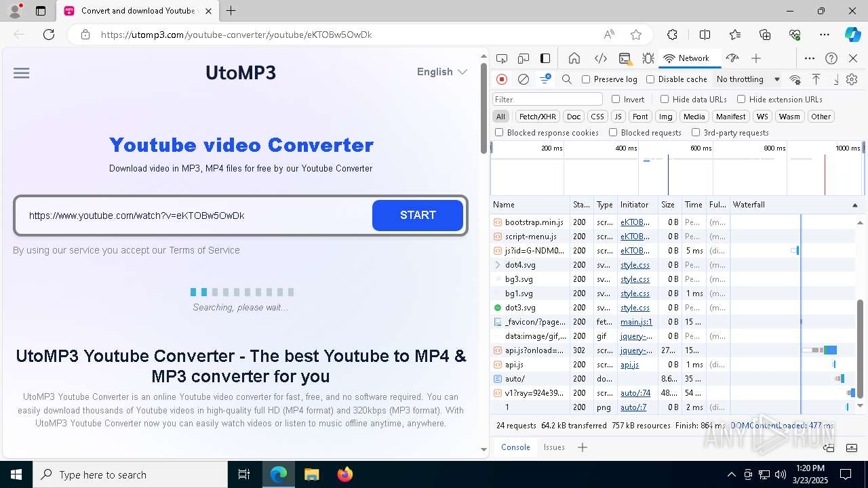Open network search magnifier

(x=567, y=79)
